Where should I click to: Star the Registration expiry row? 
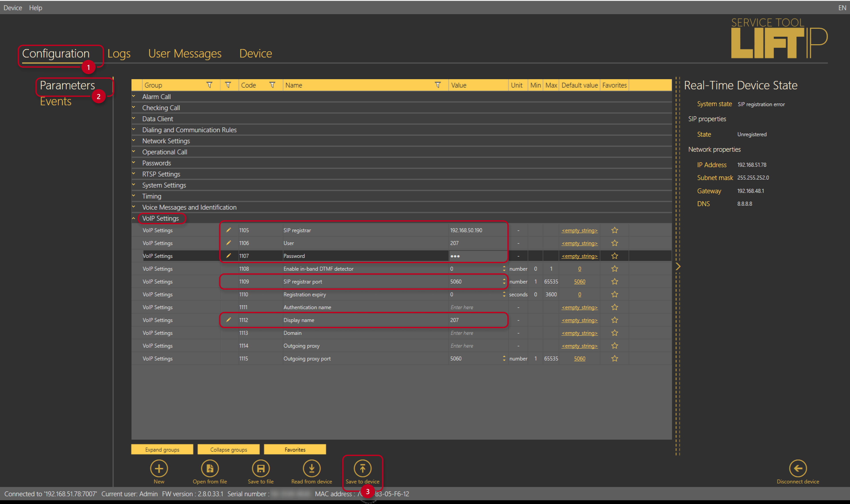coord(614,294)
